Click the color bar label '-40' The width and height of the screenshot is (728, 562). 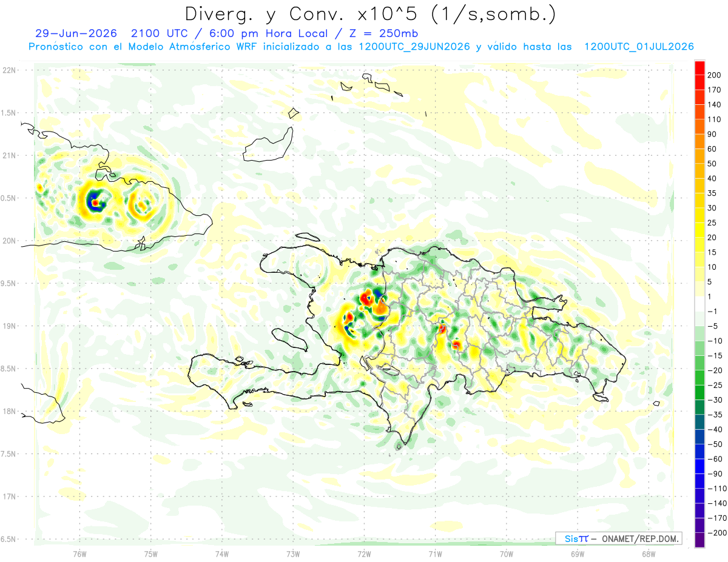715,429
